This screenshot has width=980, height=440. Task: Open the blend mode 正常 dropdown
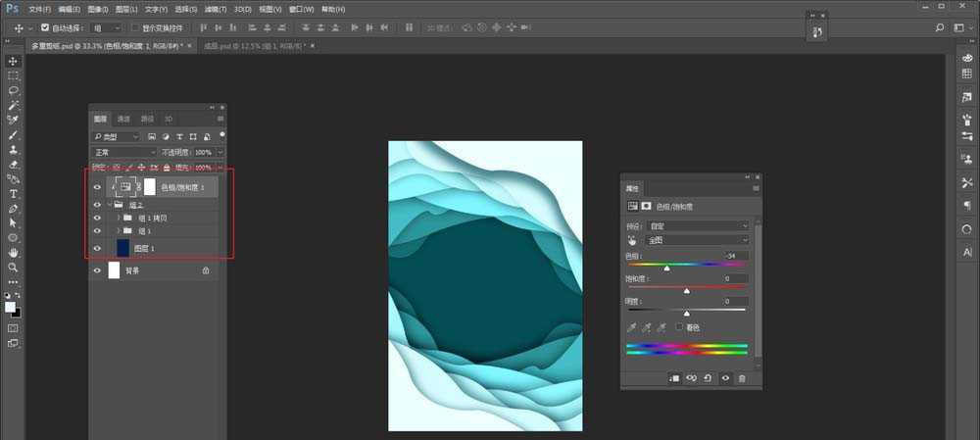coord(123,153)
